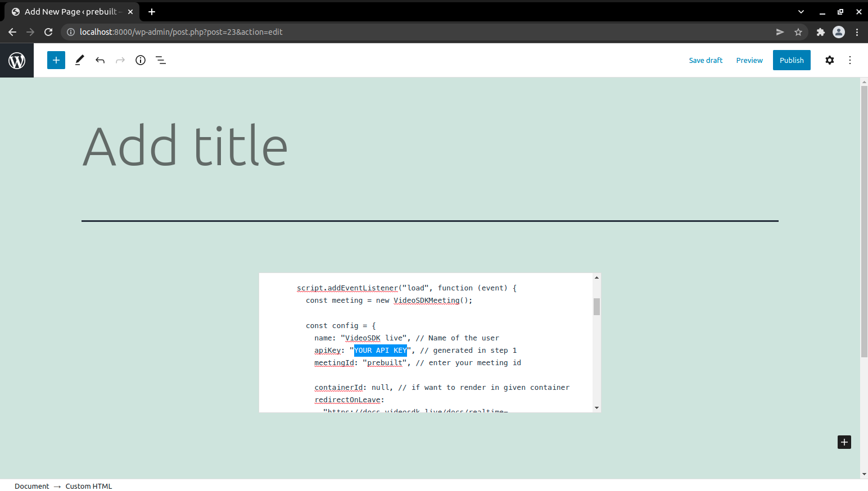Expand the tab search chevron
The width and height of the screenshot is (868, 491).
(801, 11)
